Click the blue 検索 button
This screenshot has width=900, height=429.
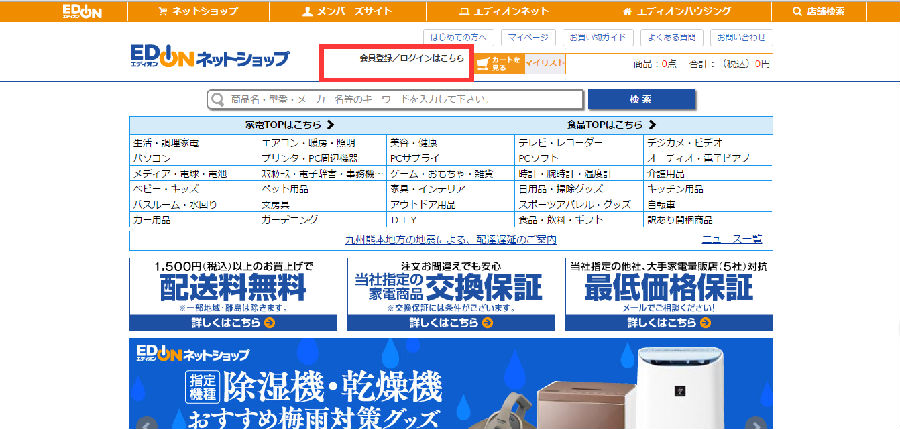tap(641, 99)
